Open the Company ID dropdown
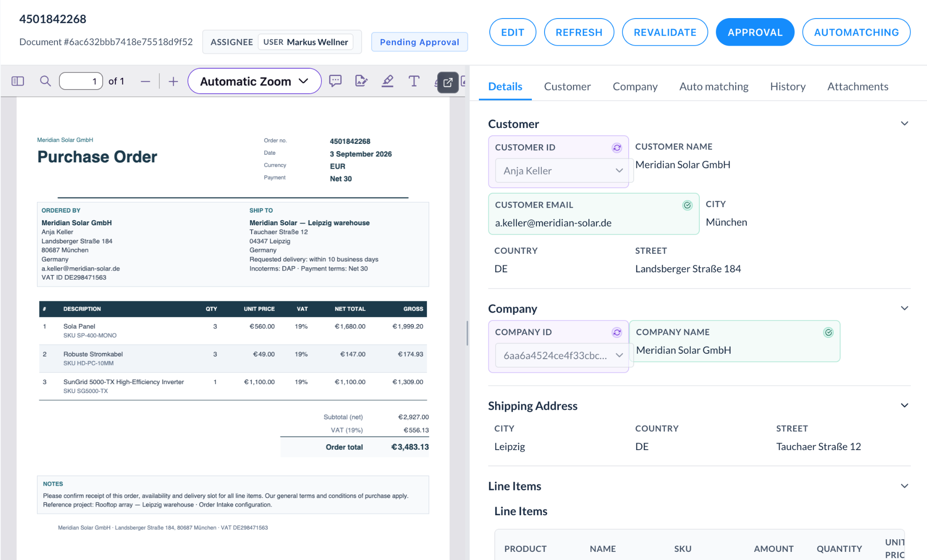The height and width of the screenshot is (560, 927). tap(564, 355)
